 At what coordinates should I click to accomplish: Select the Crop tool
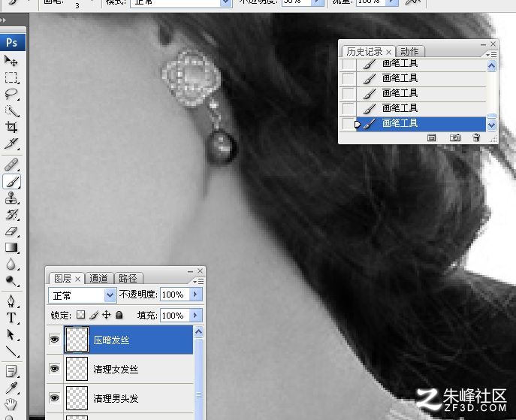point(11,127)
